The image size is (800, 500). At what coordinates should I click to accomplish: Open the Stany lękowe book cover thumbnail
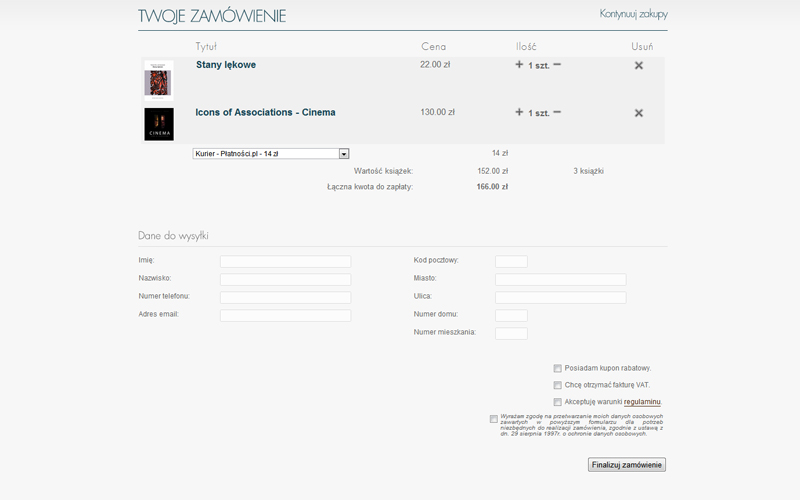tap(159, 80)
